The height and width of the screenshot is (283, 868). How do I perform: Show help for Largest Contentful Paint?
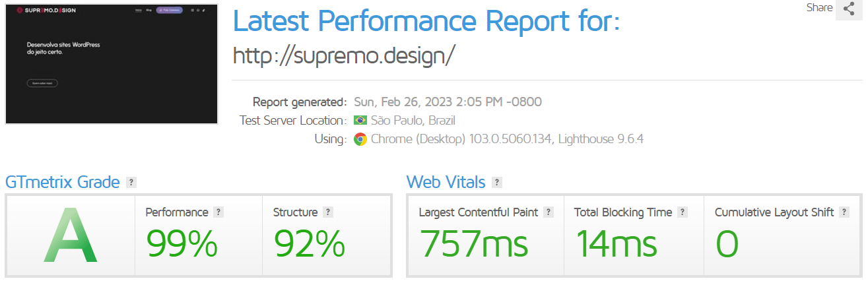point(549,212)
